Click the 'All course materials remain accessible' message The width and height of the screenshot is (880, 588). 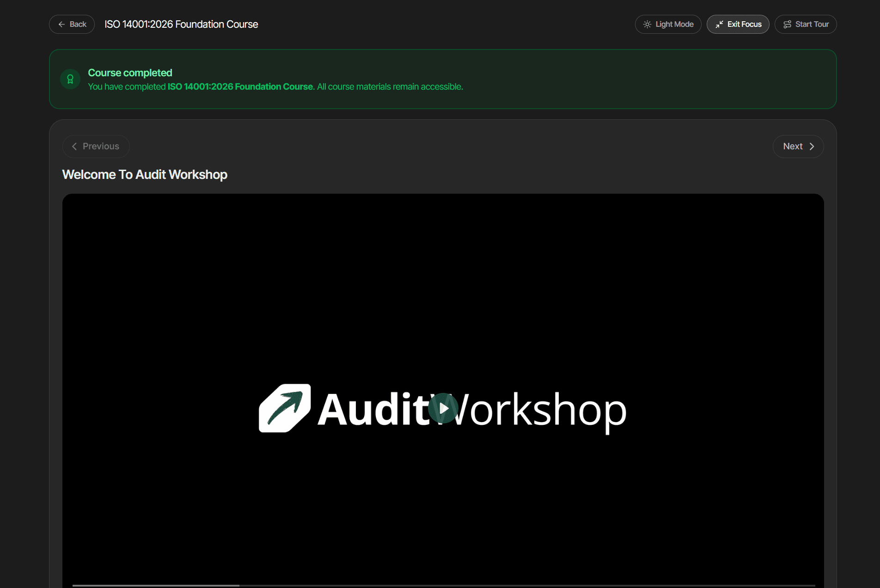click(x=390, y=86)
